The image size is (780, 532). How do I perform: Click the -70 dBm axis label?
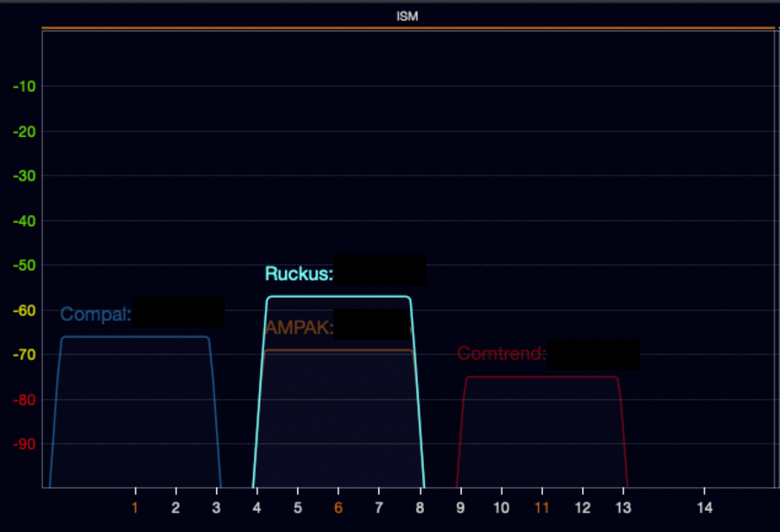25,354
